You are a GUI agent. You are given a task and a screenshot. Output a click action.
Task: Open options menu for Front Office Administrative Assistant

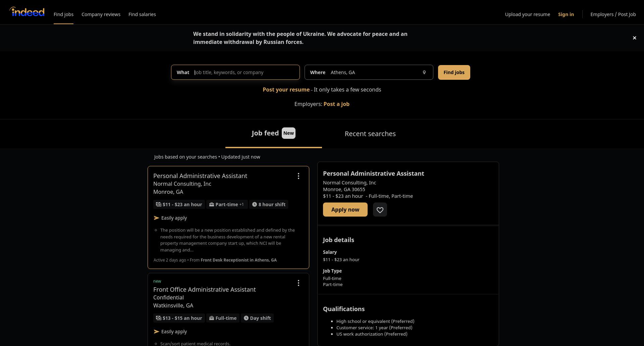(x=298, y=283)
